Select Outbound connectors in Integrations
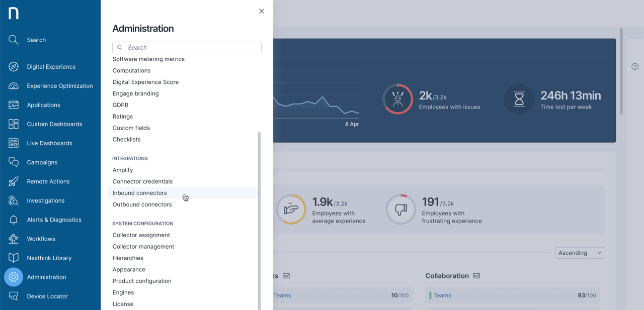644x310 pixels. click(x=142, y=204)
